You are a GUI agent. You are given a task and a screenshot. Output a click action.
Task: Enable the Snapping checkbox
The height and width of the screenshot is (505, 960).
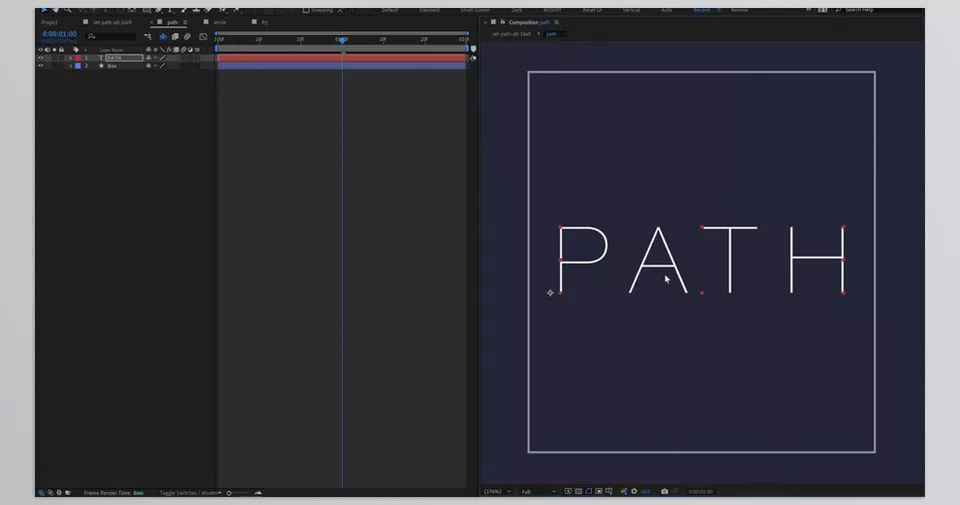coord(306,10)
